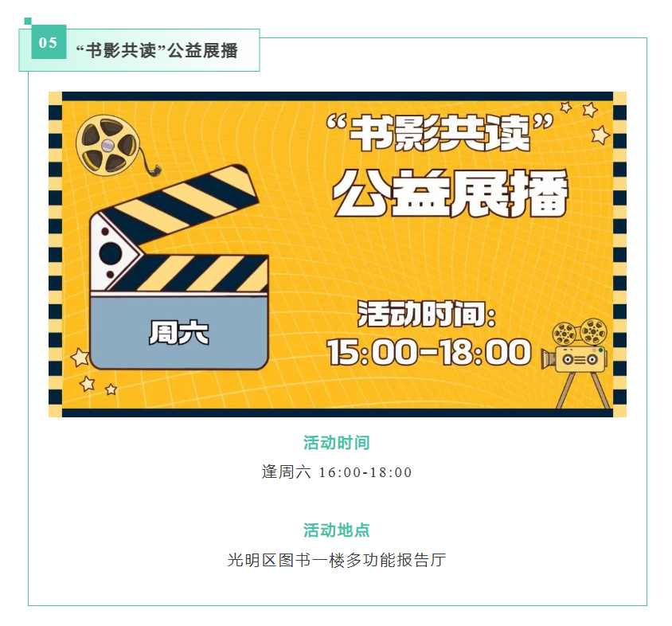This screenshot has width=672, height=626.
Task: Select the 光明区图书一楼多功能报告厅 location text
Action: [x=337, y=560]
